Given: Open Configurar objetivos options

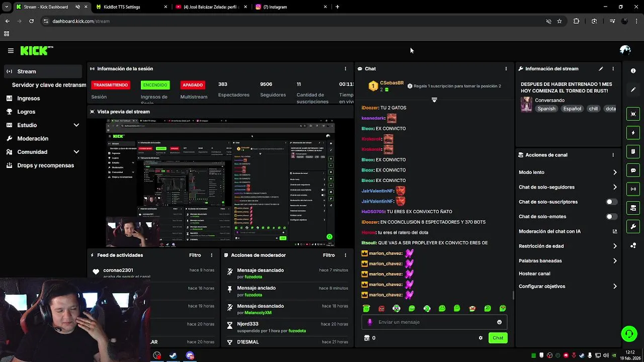Looking at the screenshot, I should (x=568, y=287).
